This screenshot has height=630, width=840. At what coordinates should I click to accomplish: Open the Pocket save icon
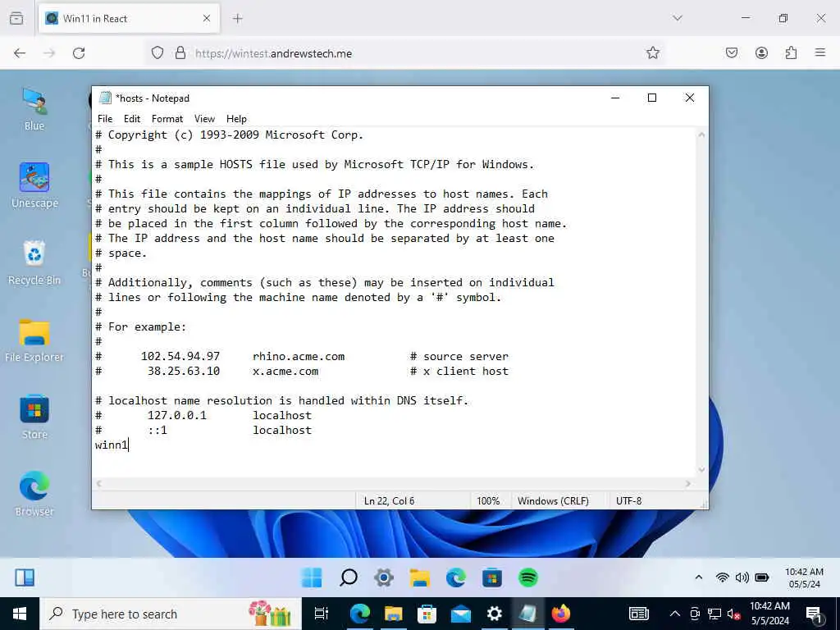tap(732, 53)
